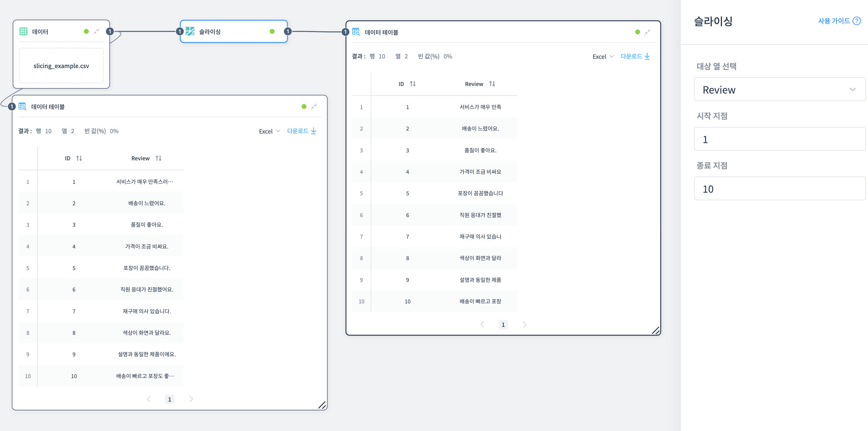868x431 pixels.
Task: Collapse the left data table panel
Action: coord(314,107)
